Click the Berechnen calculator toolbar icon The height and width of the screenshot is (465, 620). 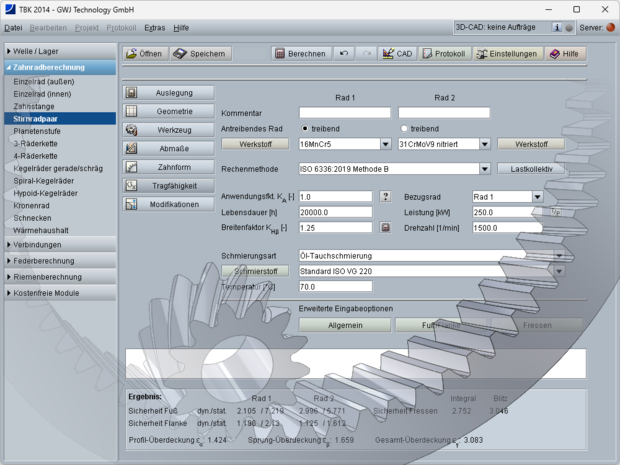point(281,54)
